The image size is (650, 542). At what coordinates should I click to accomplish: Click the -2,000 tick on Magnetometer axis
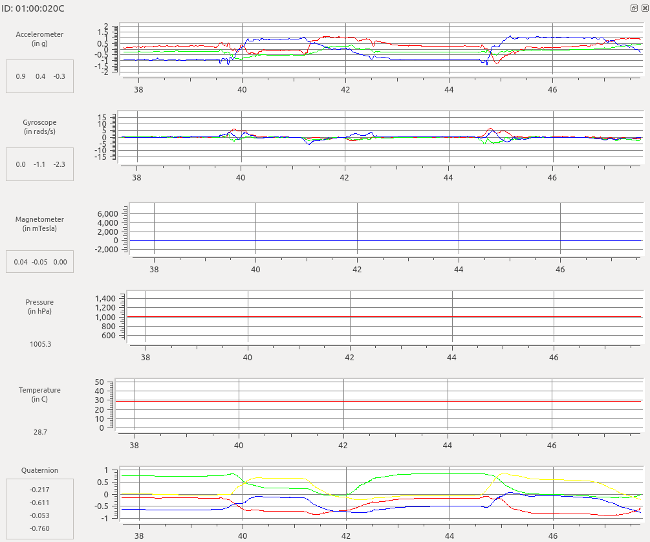(107, 249)
